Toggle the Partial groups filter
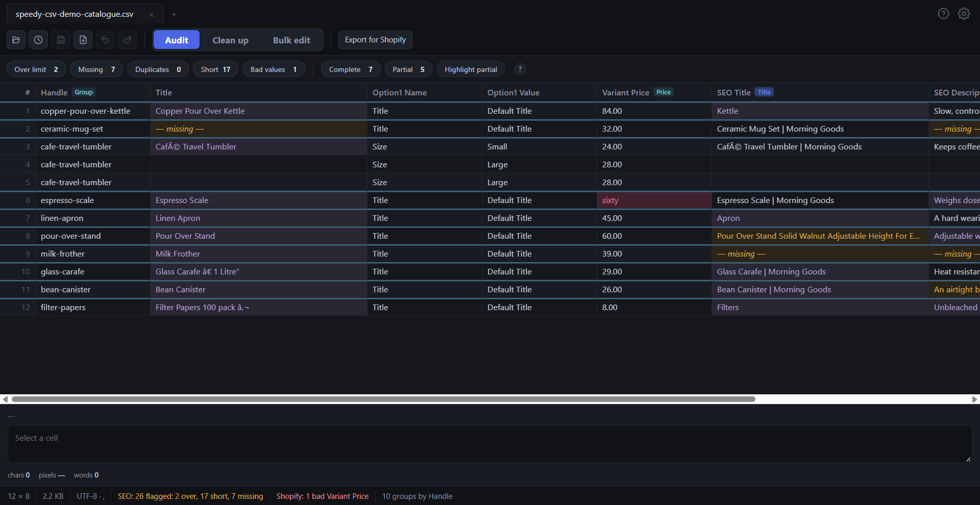 coord(408,69)
